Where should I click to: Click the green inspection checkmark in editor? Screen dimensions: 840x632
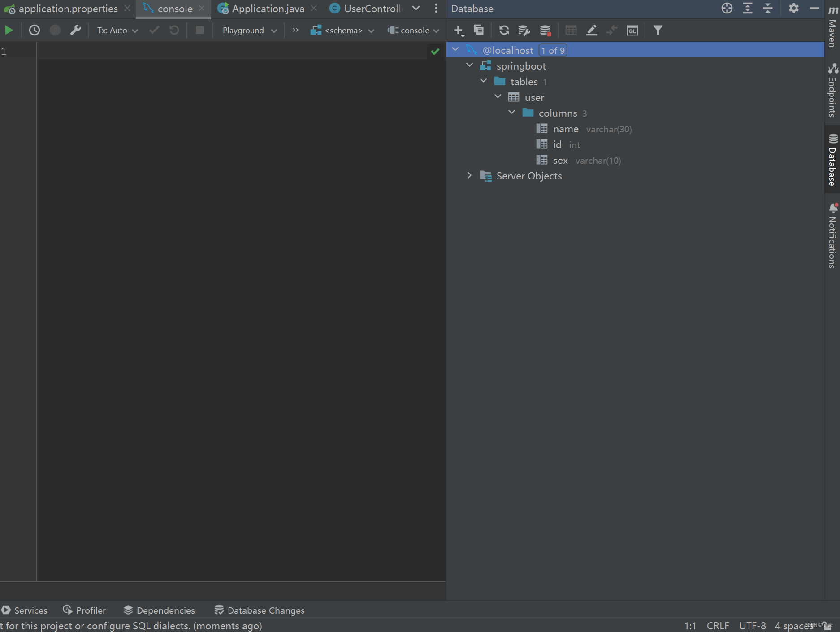pyautogui.click(x=435, y=51)
